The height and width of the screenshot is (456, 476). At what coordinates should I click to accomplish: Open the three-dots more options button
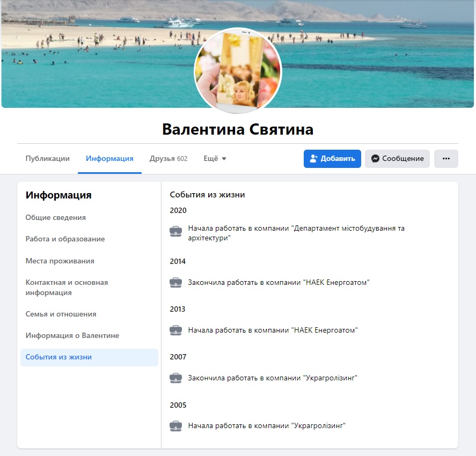click(446, 159)
